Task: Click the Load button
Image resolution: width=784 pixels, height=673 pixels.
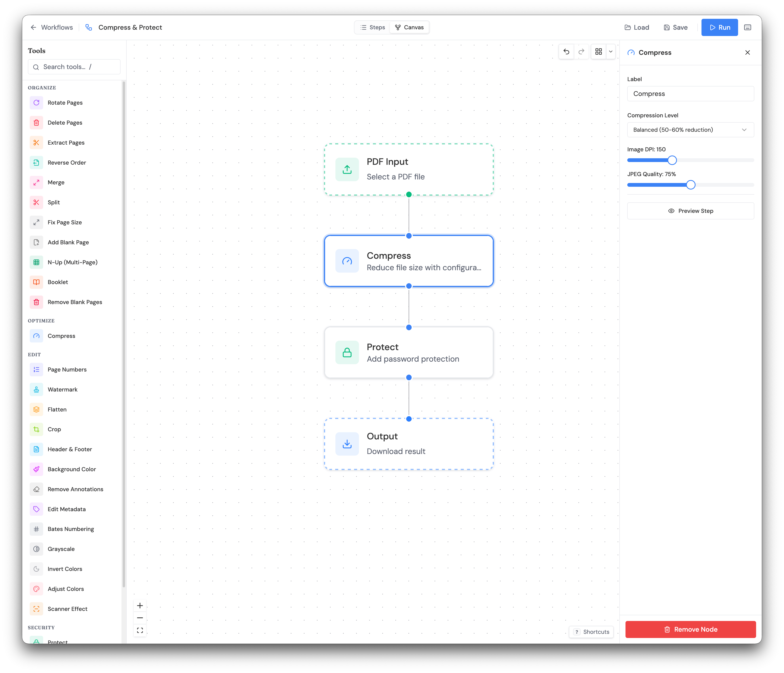Action: click(637, 27)
